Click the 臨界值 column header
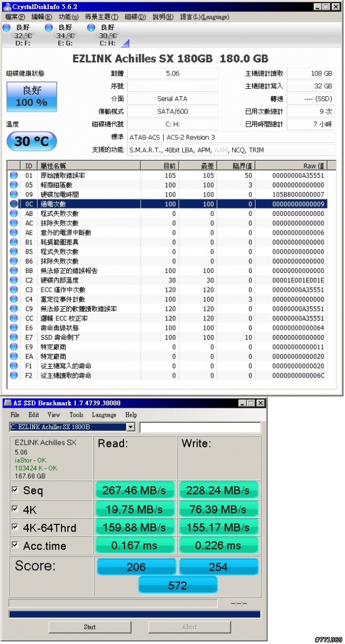 pos(237,166)
